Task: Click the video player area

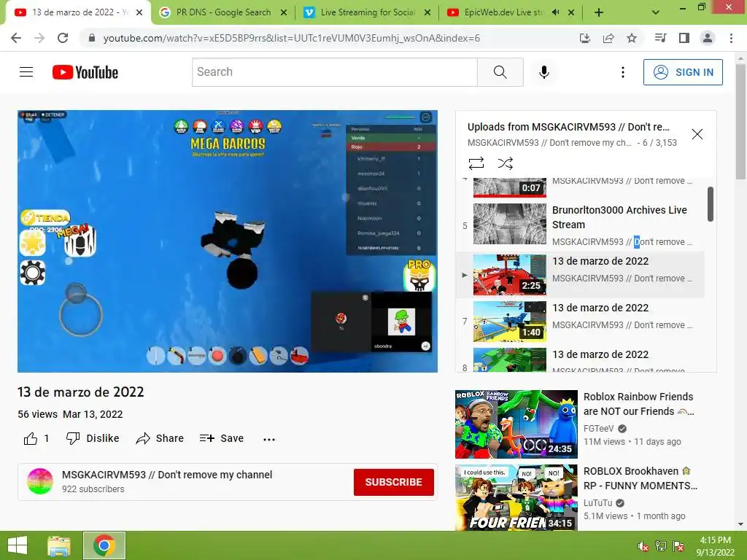Action: (x=228, y=241)
